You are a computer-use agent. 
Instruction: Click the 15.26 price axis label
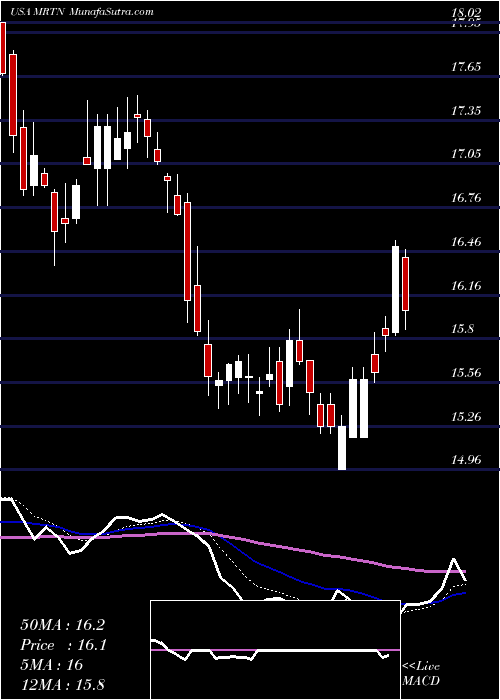pos(466,417)
